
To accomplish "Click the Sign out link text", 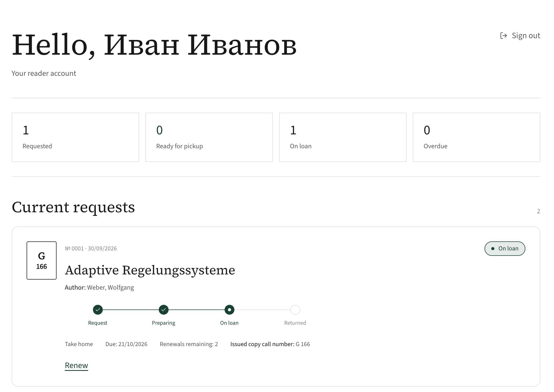I will tap(526, 36).
